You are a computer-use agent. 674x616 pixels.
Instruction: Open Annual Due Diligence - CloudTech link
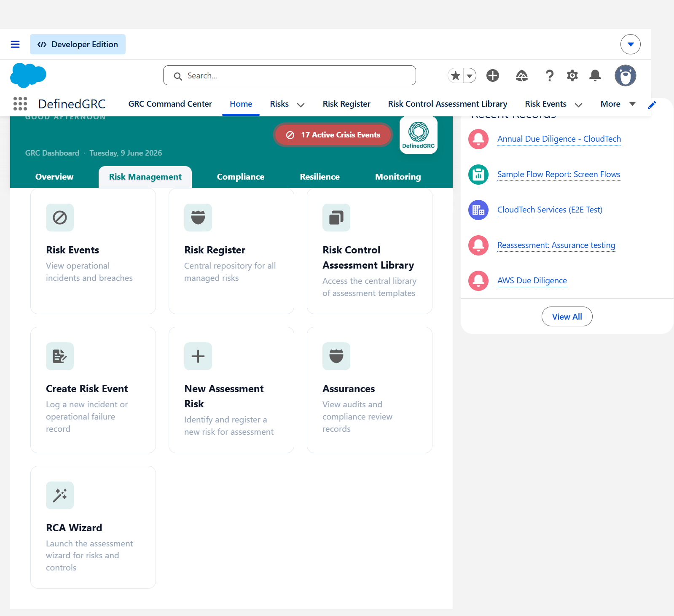coord(559,139)
